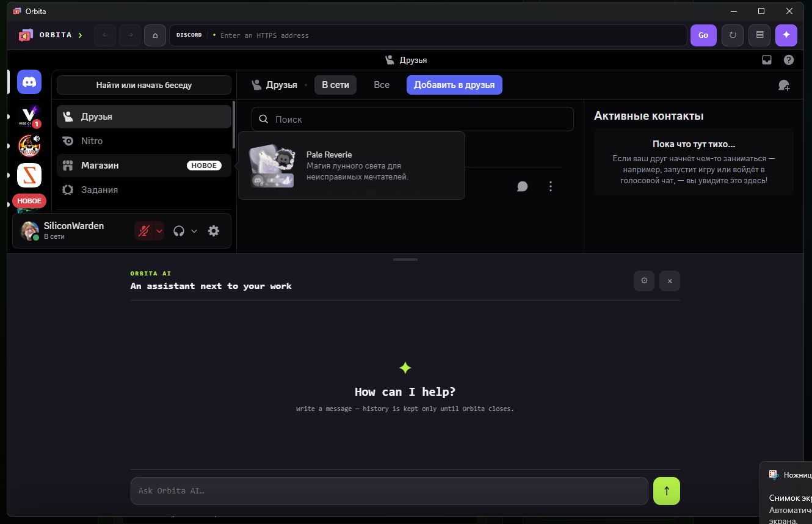Toggle headphones deafen in user panel
Screen dimensions: 812x524
tap(179, 231)
